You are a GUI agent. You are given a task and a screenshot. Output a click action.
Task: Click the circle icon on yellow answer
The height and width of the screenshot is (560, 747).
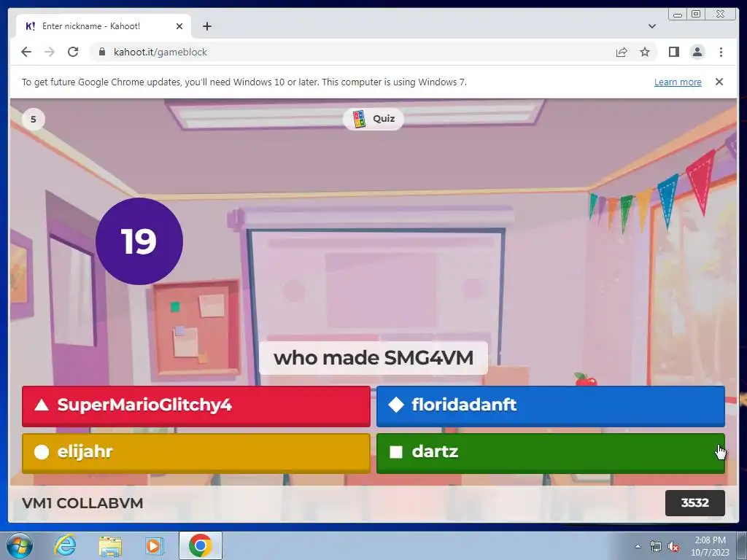42,452
